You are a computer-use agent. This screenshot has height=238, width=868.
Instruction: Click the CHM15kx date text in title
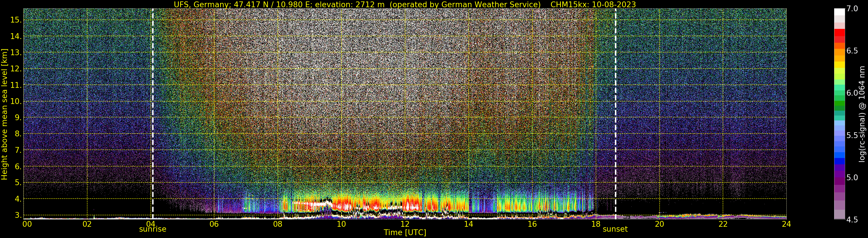[x=593, y=4]
